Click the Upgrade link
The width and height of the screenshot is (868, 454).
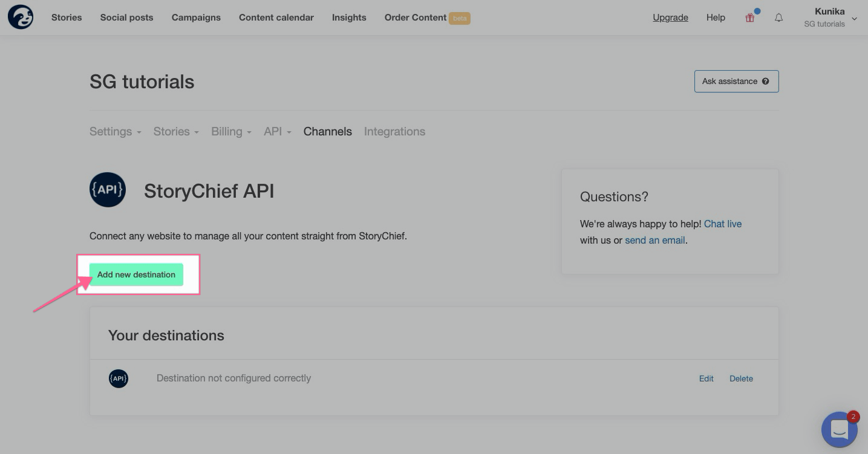click(670, 18)
